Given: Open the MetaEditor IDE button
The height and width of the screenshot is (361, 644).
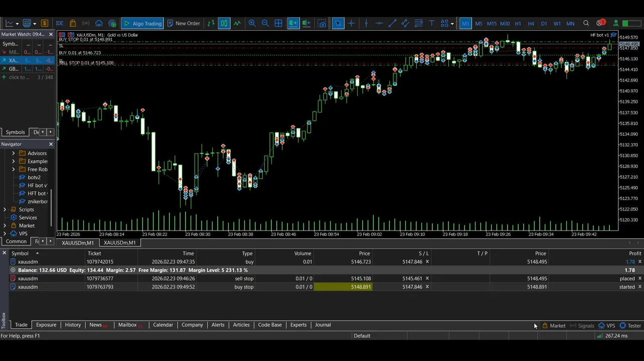Looking at the screenshot, I should click(60, 23).
